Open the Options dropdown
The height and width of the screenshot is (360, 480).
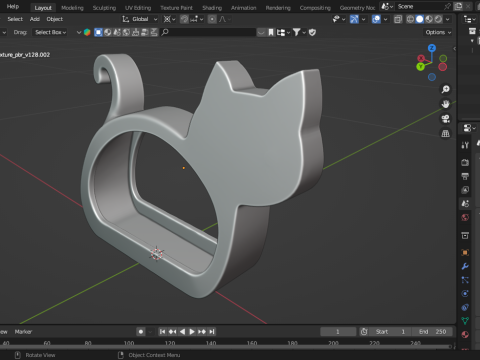point(438,32)
